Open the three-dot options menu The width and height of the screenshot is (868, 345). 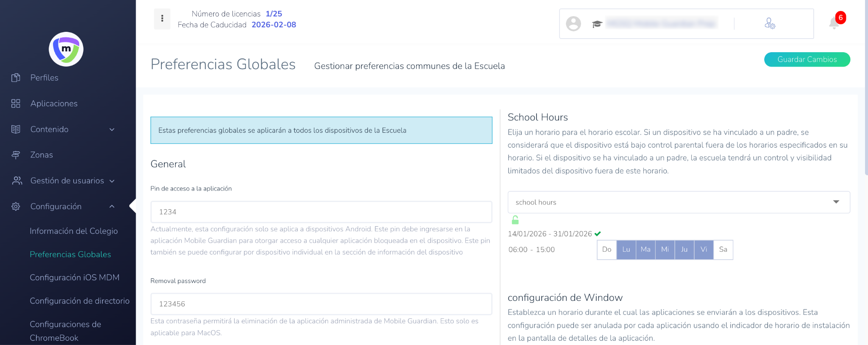(x=162, y=19)
